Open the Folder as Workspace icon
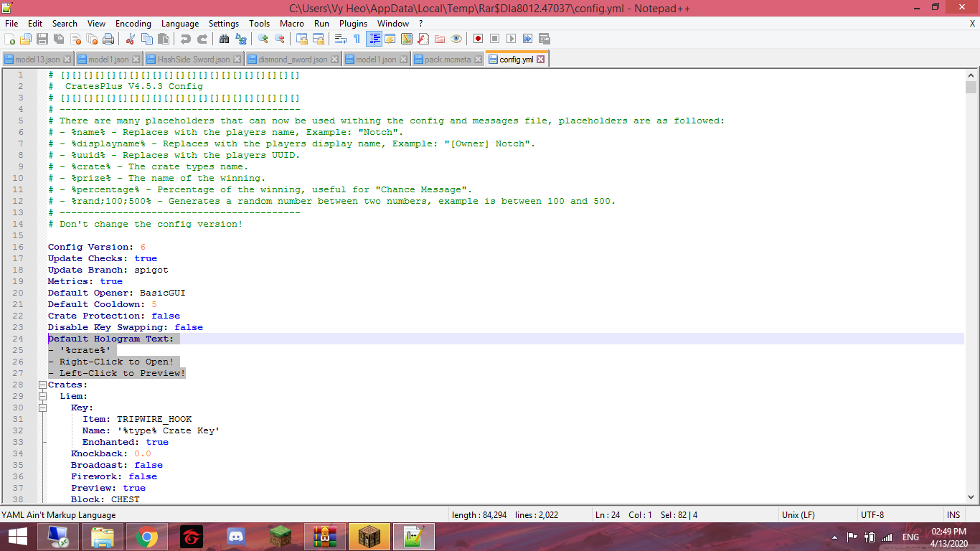The height and width of the screenshot is (551, 980). 440,39
